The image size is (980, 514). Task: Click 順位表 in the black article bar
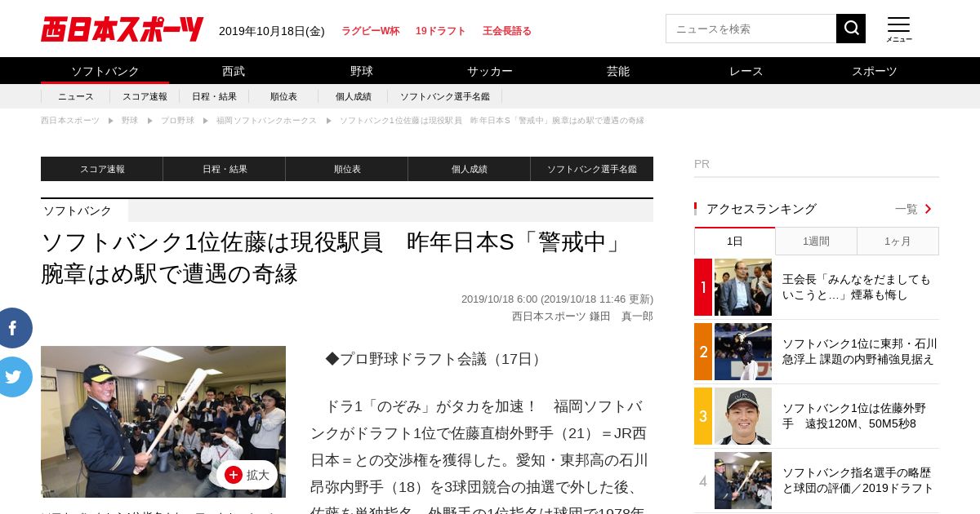347,169
